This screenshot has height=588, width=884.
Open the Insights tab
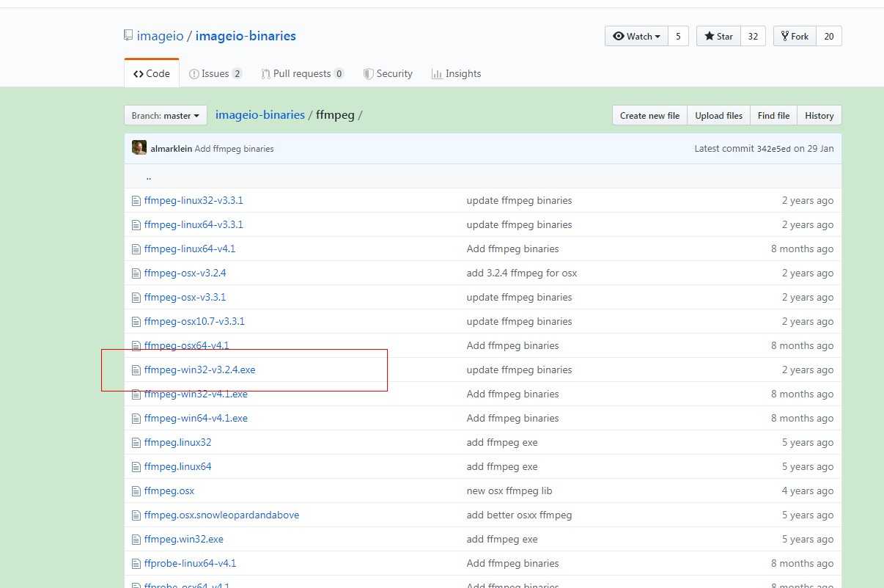tap(456, 73)
